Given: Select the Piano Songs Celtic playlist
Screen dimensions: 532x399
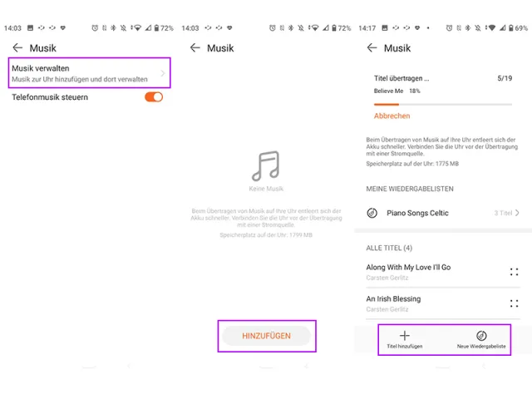Looking at the screenshot, I should coord(417,213).
